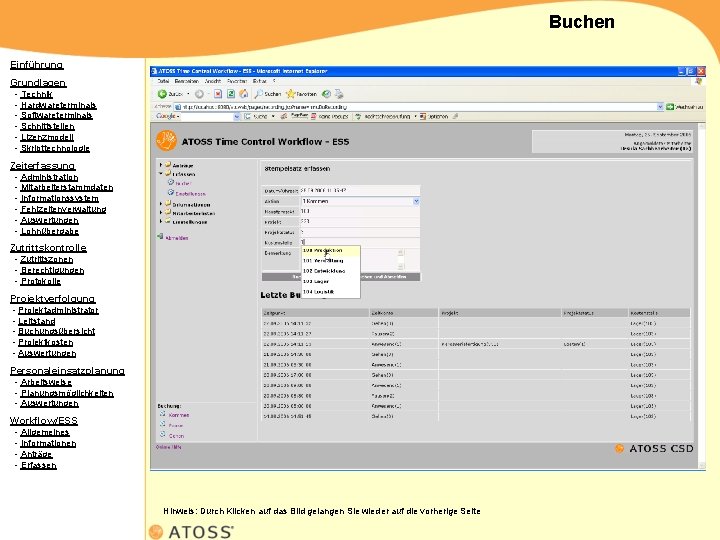Click the IE Back arrow icon
720x540 pixels.
[162, 94]
